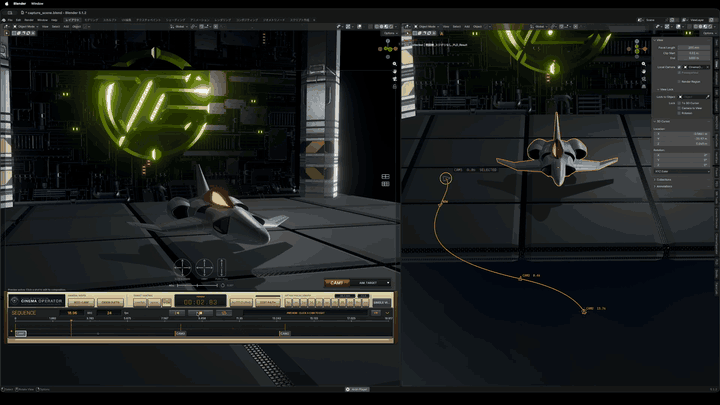The width and height of the screenshot is (720, 405).
Task: Click the CAM1 camera object in right viewport
Action: point(445,179)
